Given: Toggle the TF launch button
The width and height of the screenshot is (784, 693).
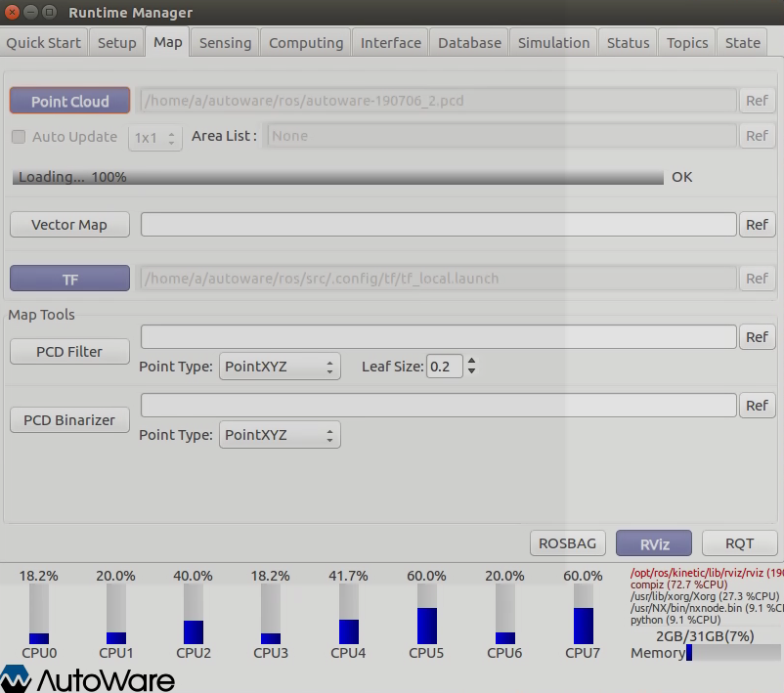Looking at the screenshot, I should click(x=70, y=279).
